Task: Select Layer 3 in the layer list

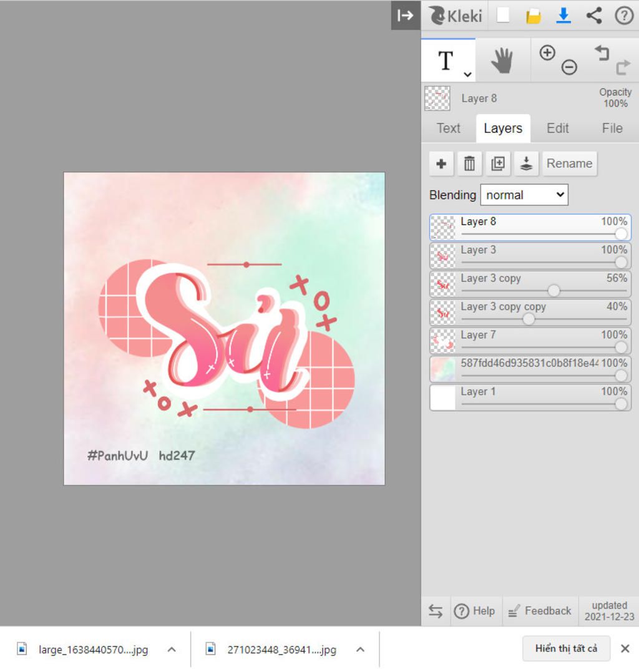Action: pyautogui.click(x=530, y=256)
